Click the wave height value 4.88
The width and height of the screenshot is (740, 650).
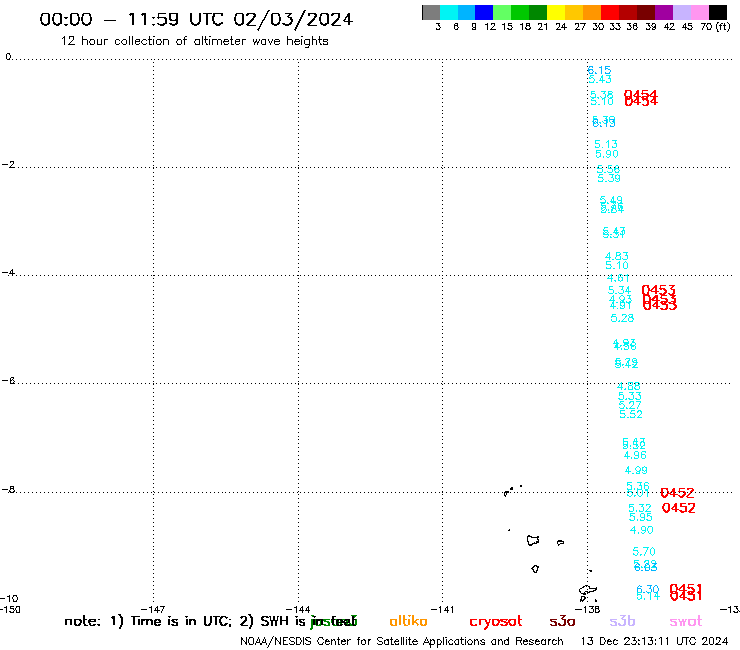click(629, 386)
